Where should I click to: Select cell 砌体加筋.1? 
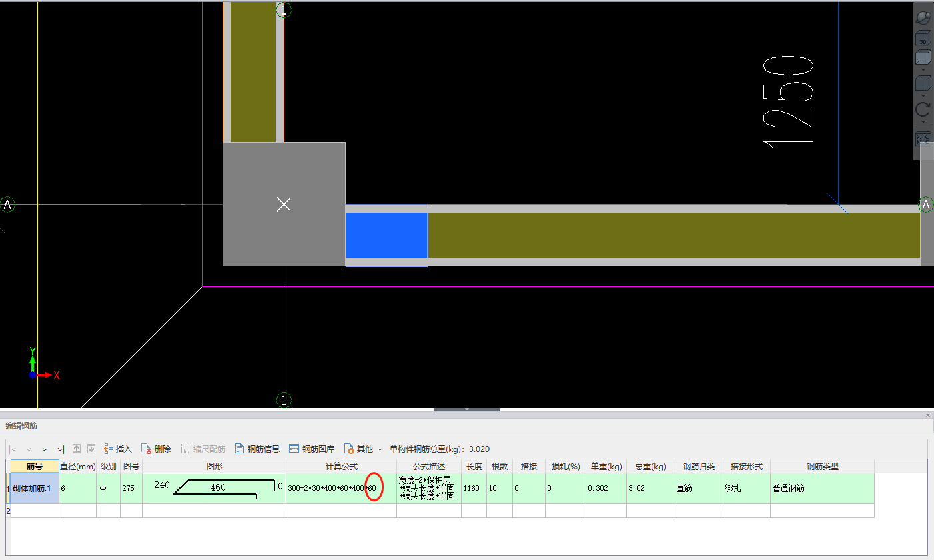pos(35,488)
